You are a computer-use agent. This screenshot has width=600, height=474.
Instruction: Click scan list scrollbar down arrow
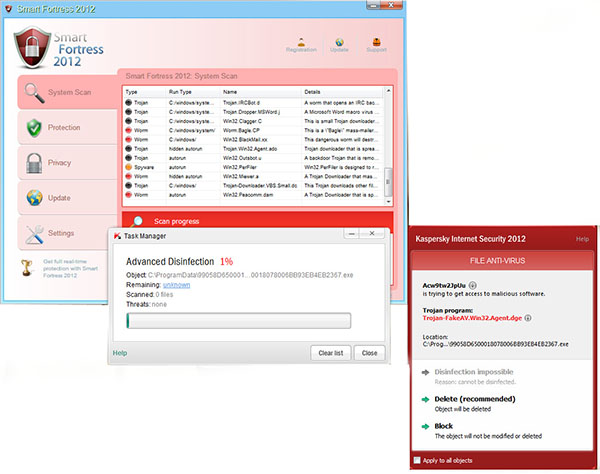coord(388,201)
